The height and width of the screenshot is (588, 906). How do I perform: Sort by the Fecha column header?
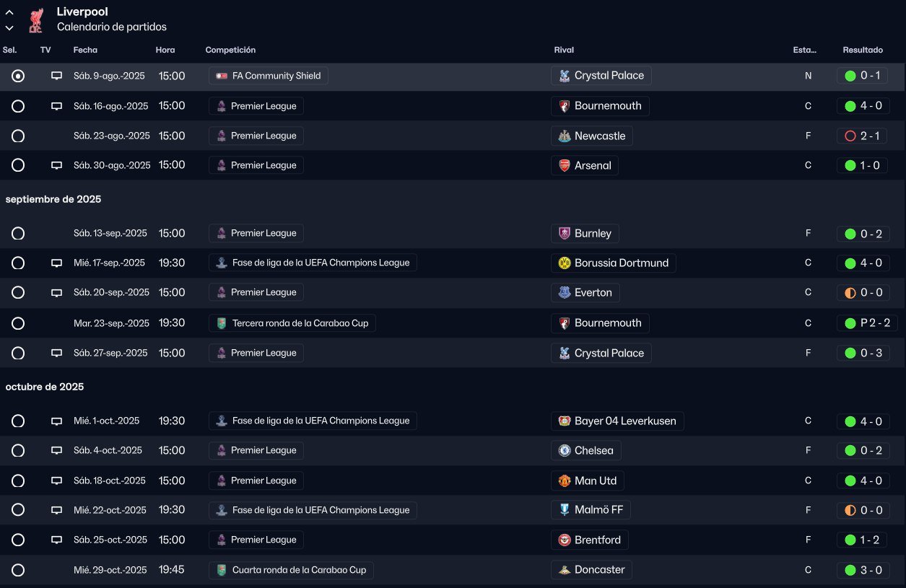(85, 51)
